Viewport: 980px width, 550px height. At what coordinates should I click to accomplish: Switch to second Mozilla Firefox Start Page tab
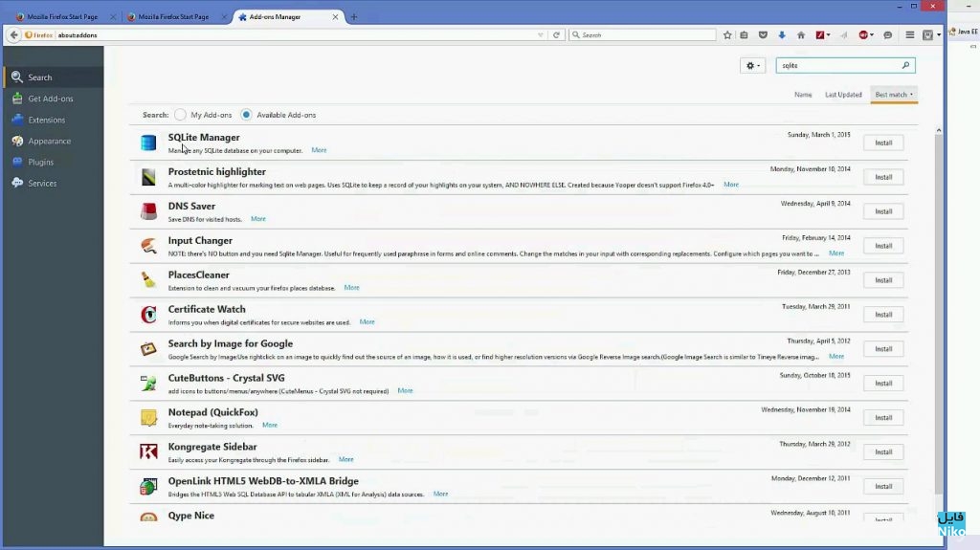pyautogui.click(x=173, y=17)
